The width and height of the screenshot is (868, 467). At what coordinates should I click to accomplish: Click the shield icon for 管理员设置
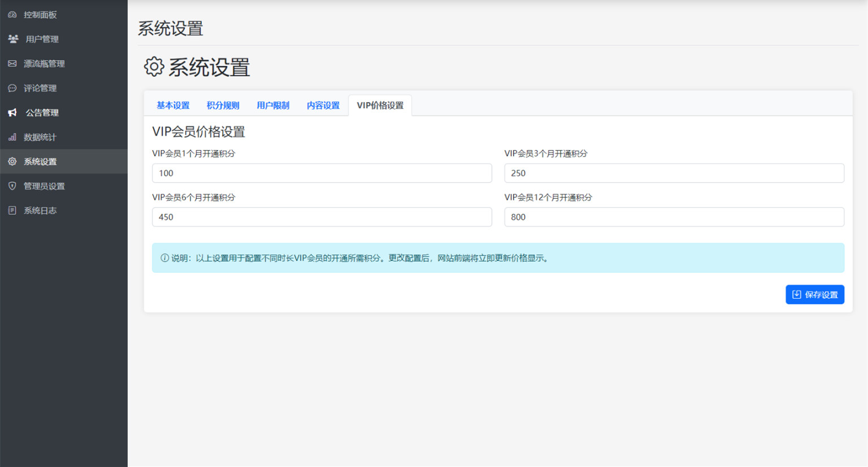click(x=12, y=186)
